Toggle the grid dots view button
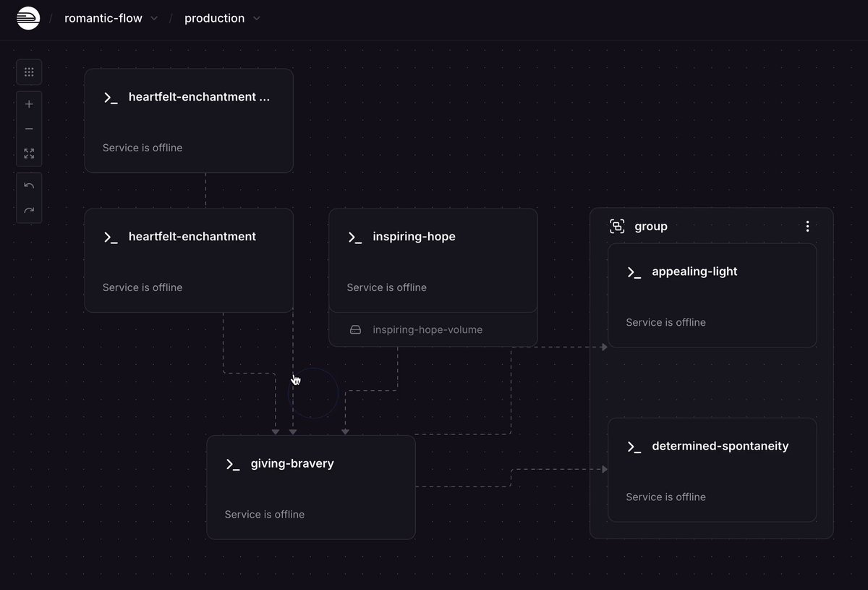Viewport: 868px width, 590px height. (x=29, y=72)
